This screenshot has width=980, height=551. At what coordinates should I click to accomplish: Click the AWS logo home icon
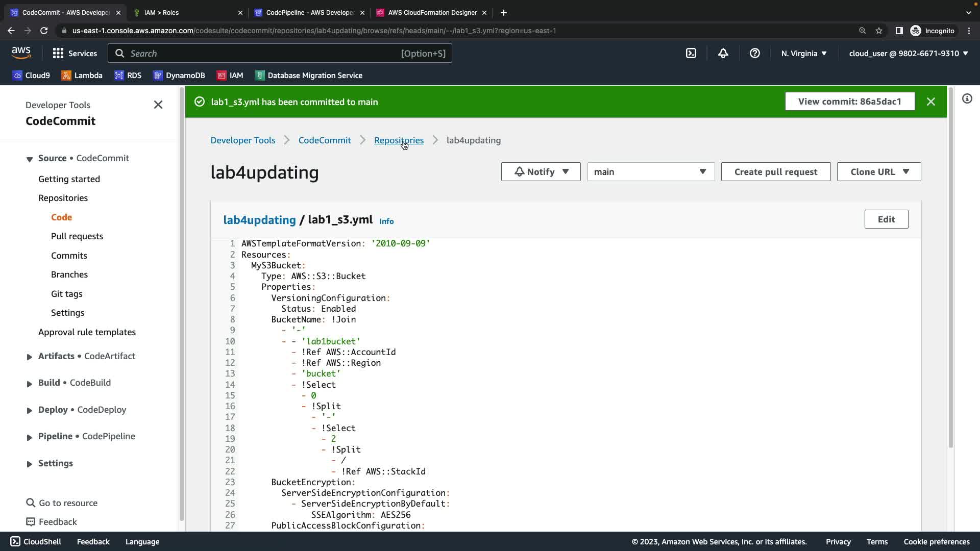point(21,53)
